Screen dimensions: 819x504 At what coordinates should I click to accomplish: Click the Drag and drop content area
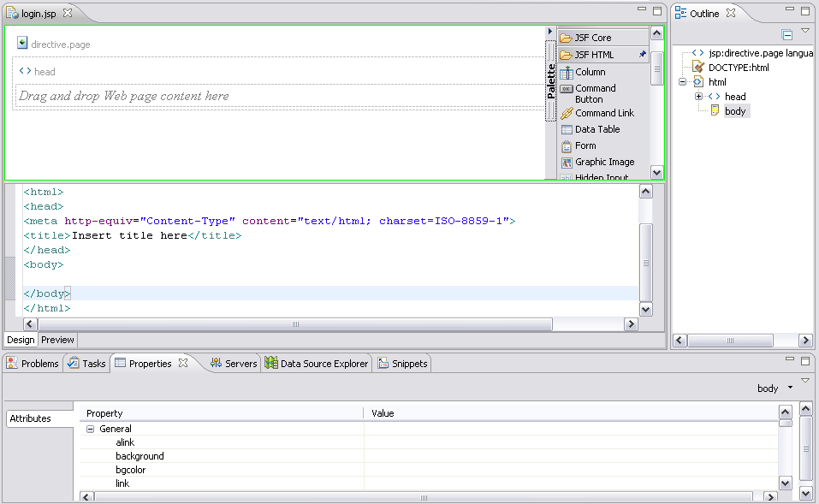280,96
